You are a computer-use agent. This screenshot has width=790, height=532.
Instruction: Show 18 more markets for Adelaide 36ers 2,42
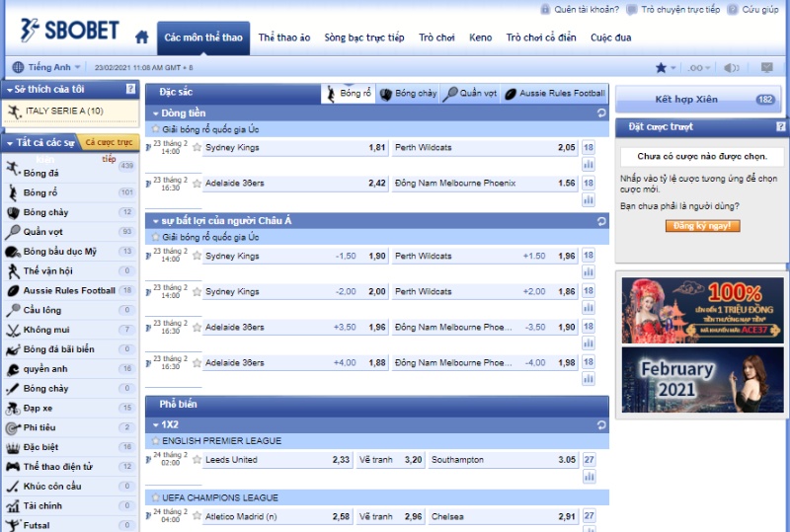click(589, 183)
